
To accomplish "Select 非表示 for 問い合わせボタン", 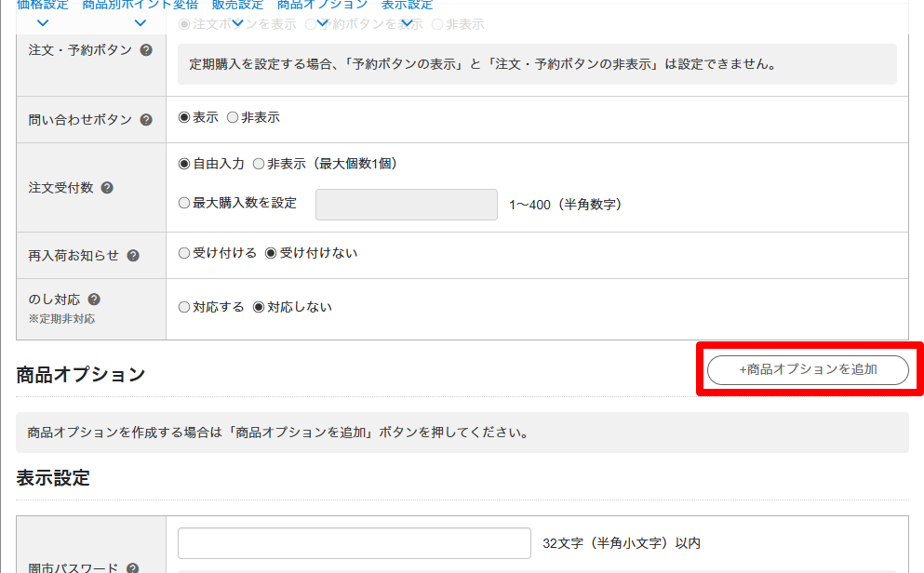I will (x=233, y=118).
